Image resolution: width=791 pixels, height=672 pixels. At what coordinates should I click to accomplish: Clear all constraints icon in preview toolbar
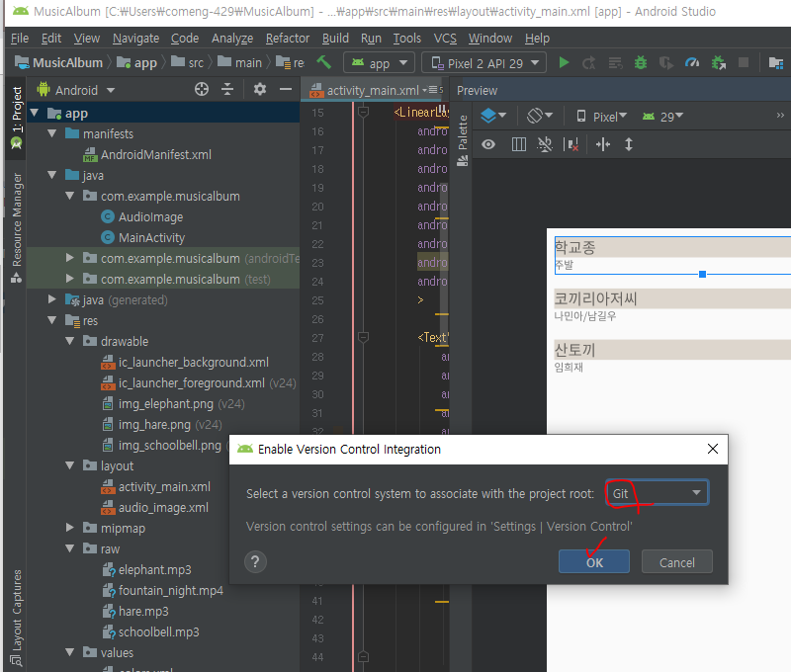571,144
